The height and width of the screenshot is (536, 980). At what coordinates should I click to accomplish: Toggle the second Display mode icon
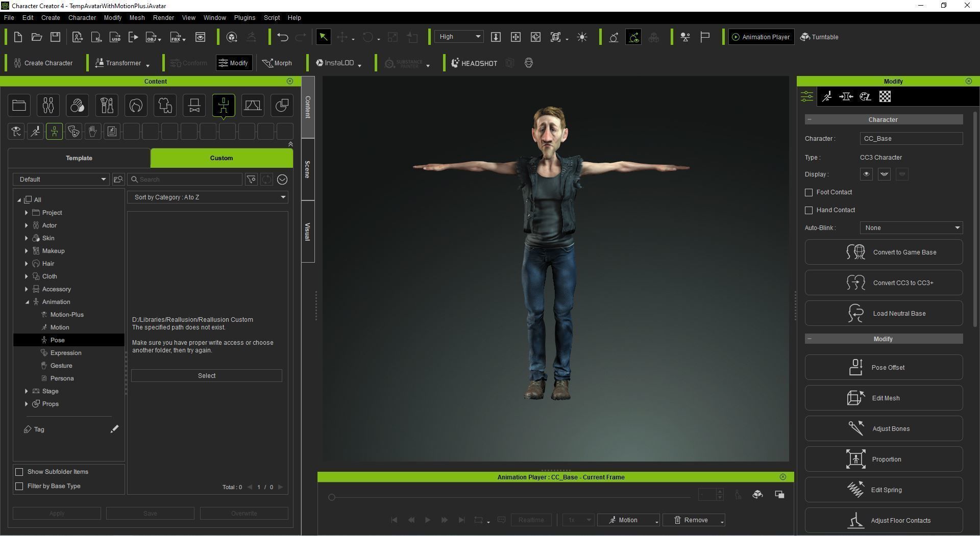[x=884, y=174]
